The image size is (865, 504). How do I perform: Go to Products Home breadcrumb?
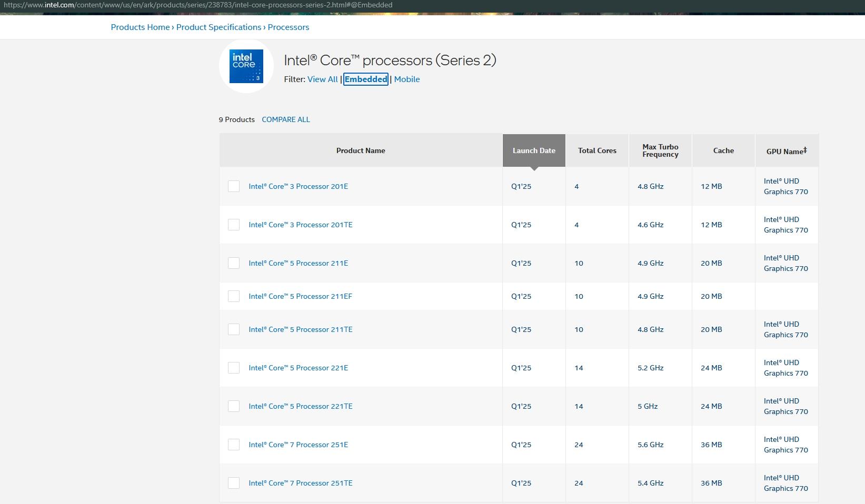tap(140, 27)
